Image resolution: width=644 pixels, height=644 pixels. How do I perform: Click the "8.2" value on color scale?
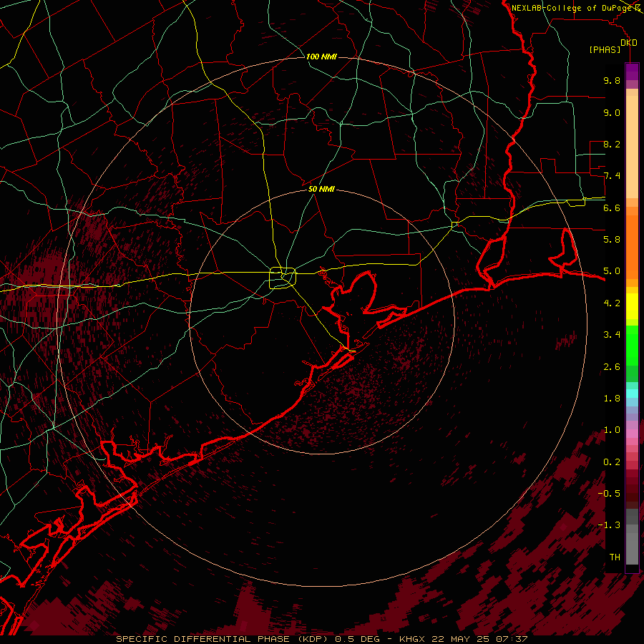pos(612,144)
